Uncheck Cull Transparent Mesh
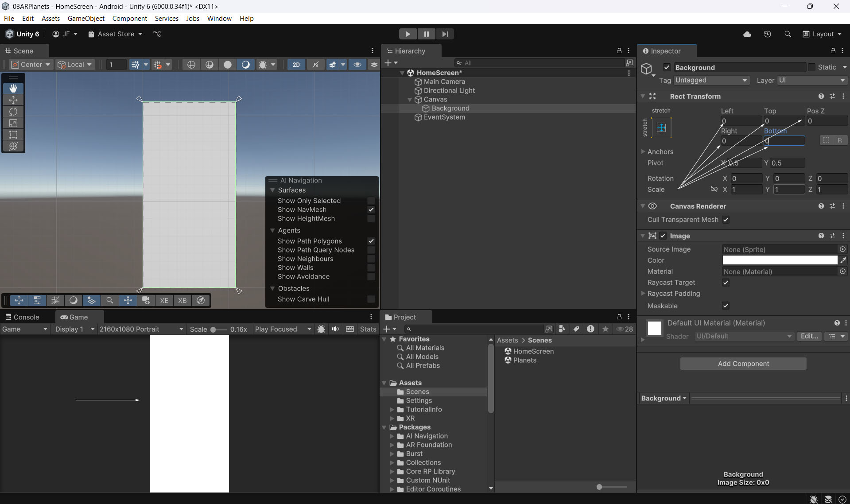 pos(726,220)
